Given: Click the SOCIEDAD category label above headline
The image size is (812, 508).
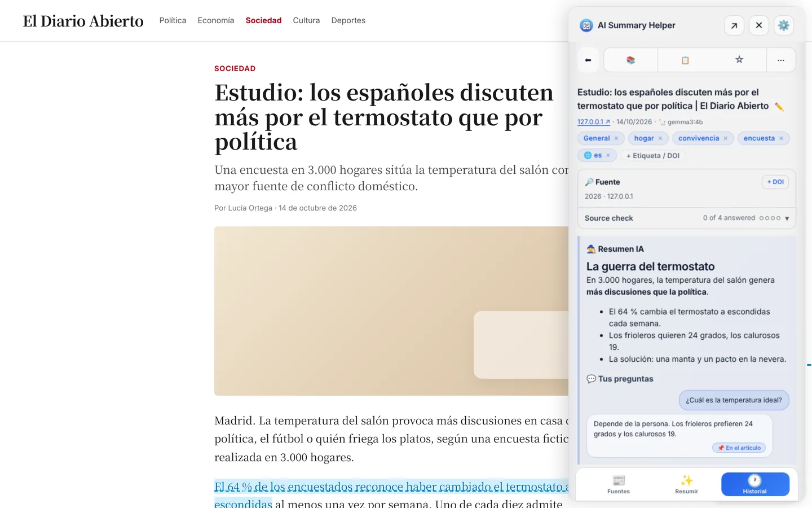Looking at the screenshot, I should coord(235,68).
